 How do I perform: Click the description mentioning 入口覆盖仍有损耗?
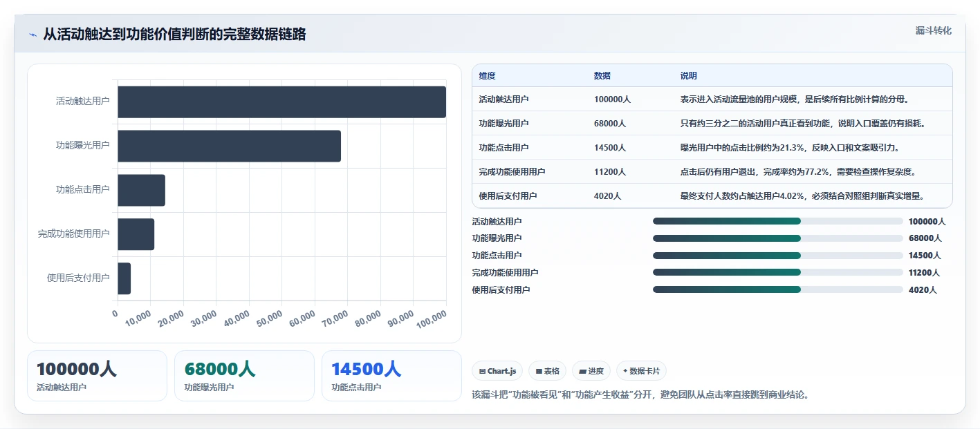click(803, 124)
